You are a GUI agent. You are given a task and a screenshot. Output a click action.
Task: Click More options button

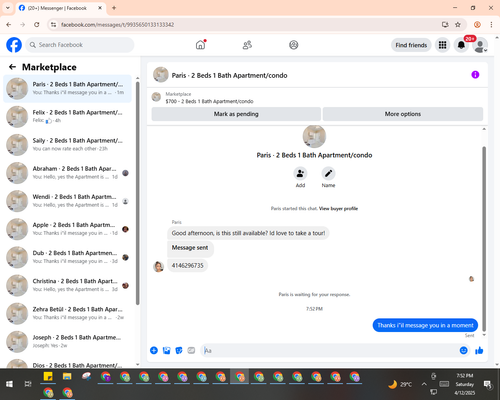[x=403, y=114]
